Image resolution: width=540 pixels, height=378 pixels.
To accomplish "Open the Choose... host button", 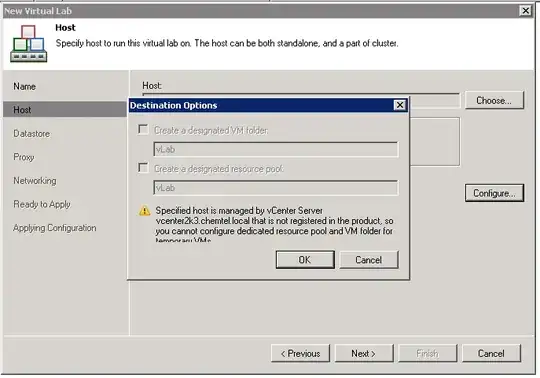I will click(x=494, y=101).
